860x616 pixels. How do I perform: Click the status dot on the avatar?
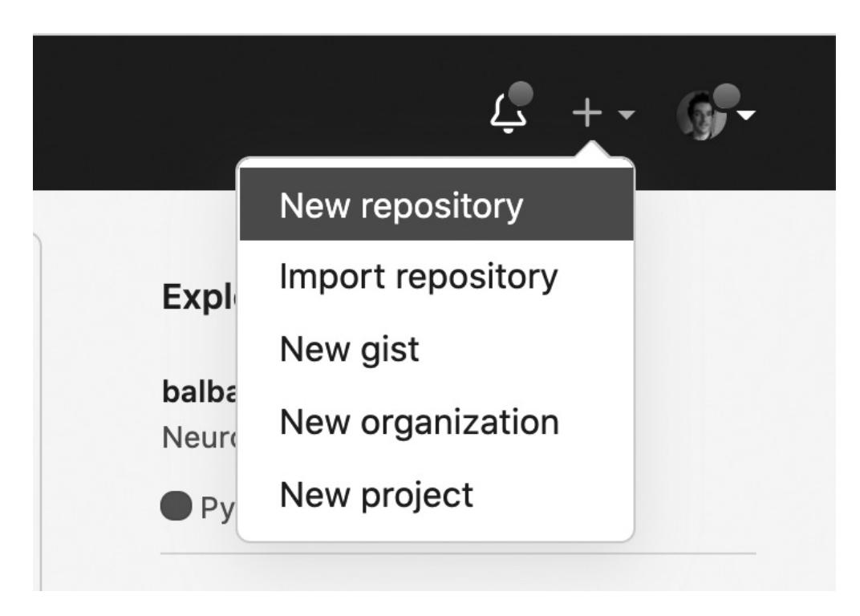point(726,96)
